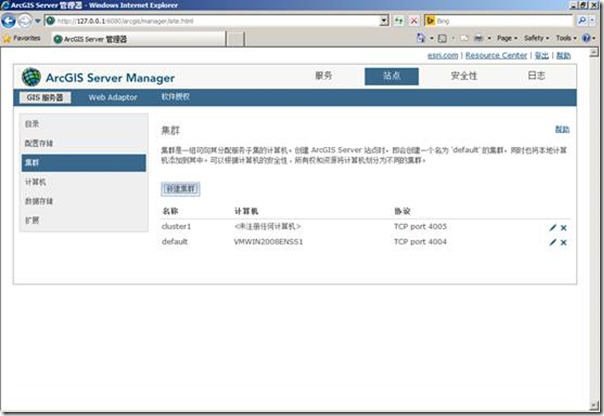Select the highlighted 集群 sidebar item

(83, 163)
